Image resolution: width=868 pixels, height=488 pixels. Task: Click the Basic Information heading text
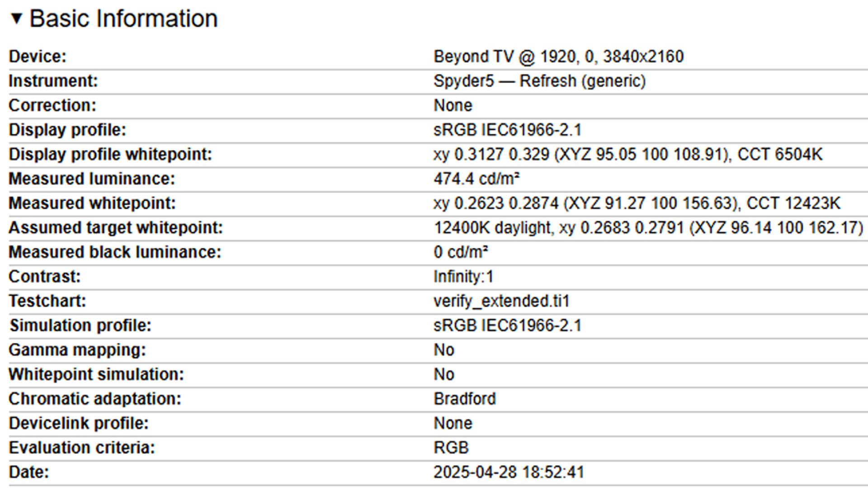pyautogui.click(x=123, y=19)
